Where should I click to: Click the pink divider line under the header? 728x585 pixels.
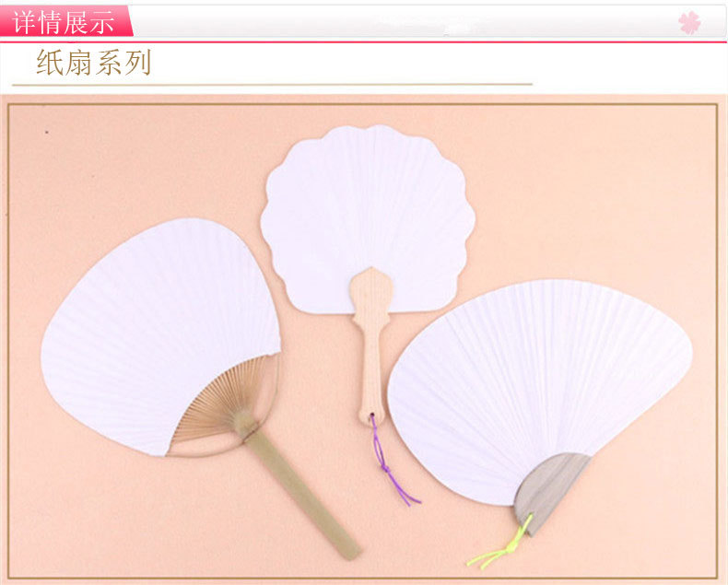point(364,41)
